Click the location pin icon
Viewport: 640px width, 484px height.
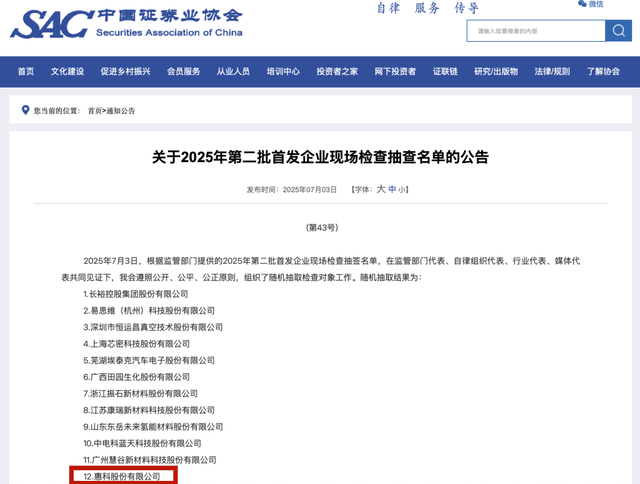coord(25,110)
